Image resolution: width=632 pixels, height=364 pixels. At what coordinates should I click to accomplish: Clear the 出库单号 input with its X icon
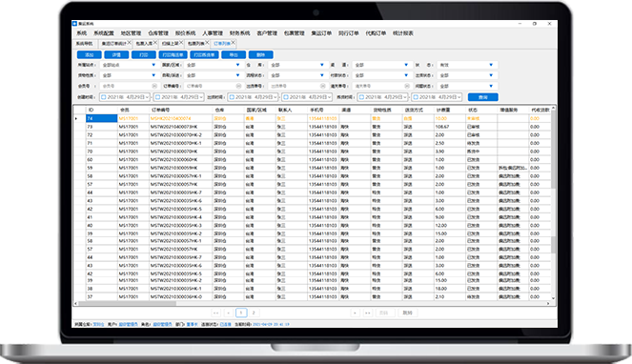323,86
